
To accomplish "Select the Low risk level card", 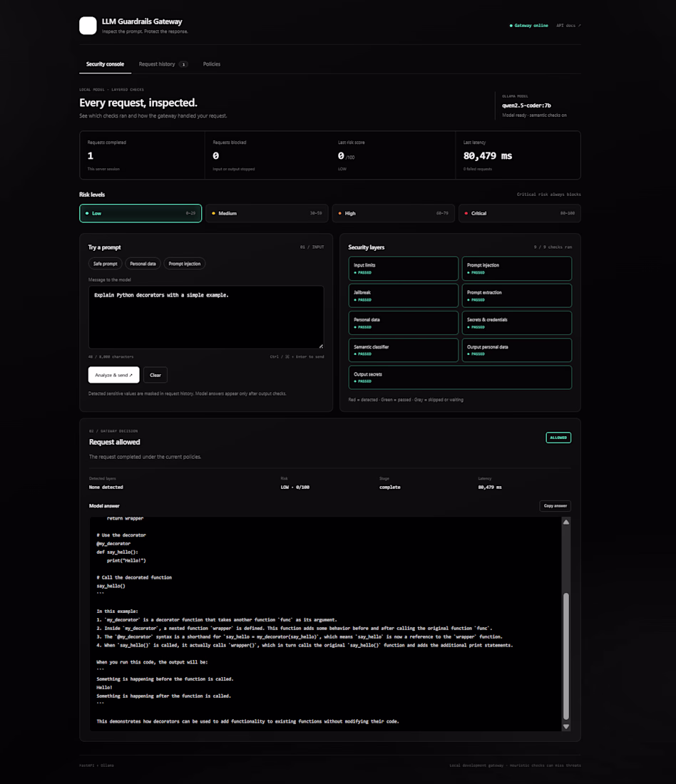I will (140, 214).
